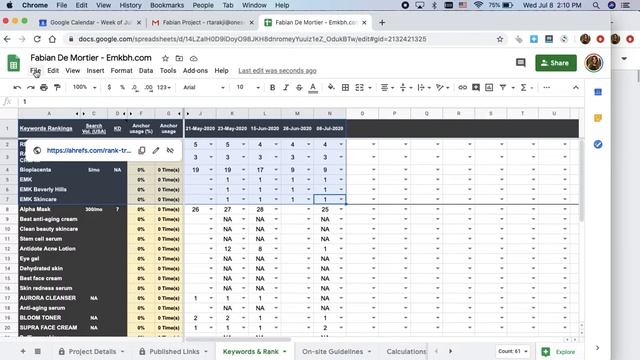The width and height of the screenshot is (640, 360).
Task: Open the Insert menu
Action: pos(95,71)
